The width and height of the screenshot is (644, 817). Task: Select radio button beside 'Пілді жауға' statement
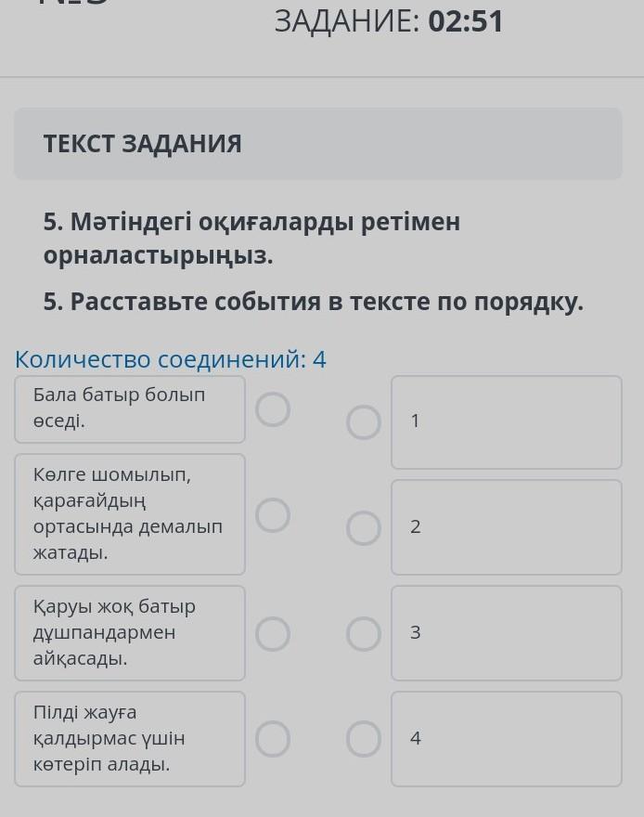273,740
